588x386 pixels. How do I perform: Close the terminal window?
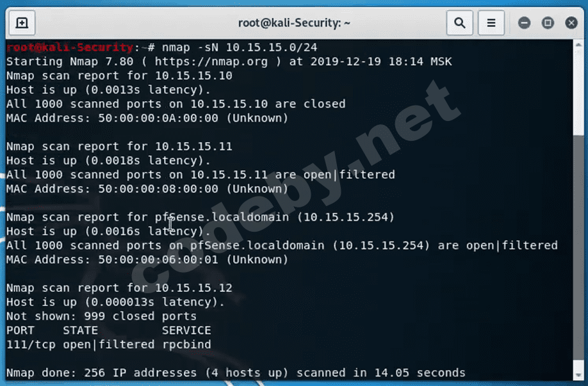[x=571, y=23]
